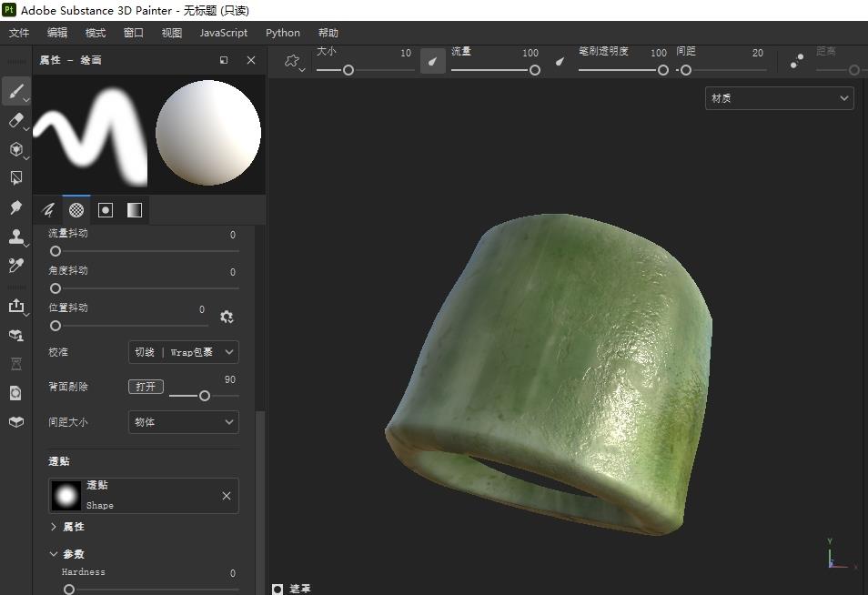Select the Paint brush tool
868x595 pixels.
coord(16,91)
